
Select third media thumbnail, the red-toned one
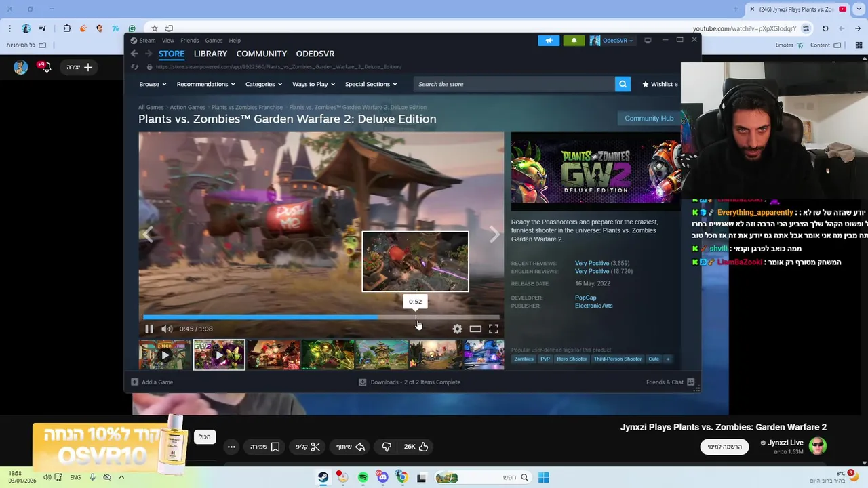click(x=273, y=355)
